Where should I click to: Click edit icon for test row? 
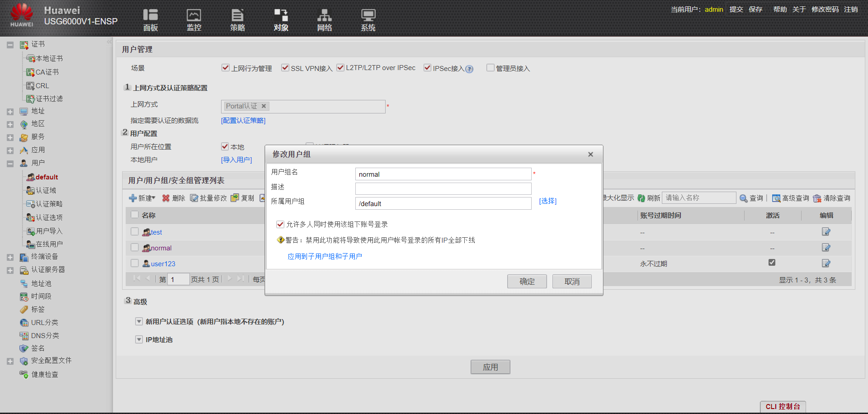826,232
